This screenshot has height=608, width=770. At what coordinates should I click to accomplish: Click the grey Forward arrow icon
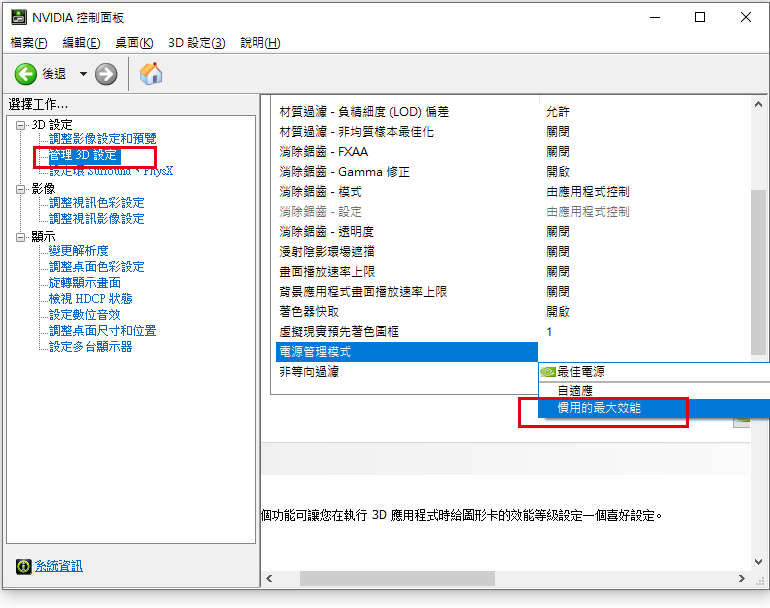(x=106, y=74)
